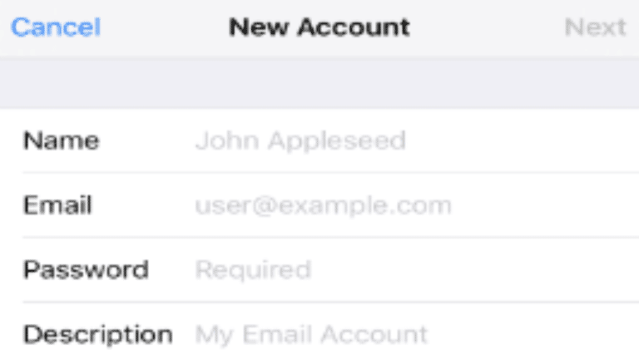Click the user@example.com Email input field
This screenshot has width=639, height=364.
[x=323, y=205]
